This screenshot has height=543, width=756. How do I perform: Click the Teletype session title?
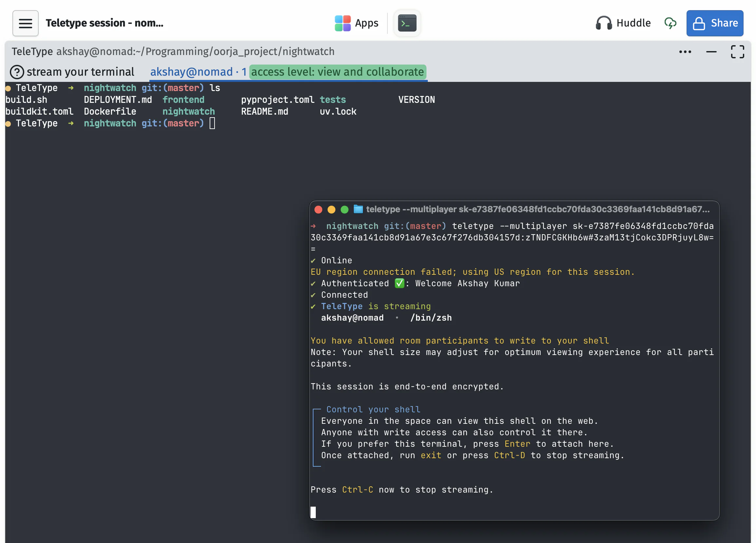[104, 23]
